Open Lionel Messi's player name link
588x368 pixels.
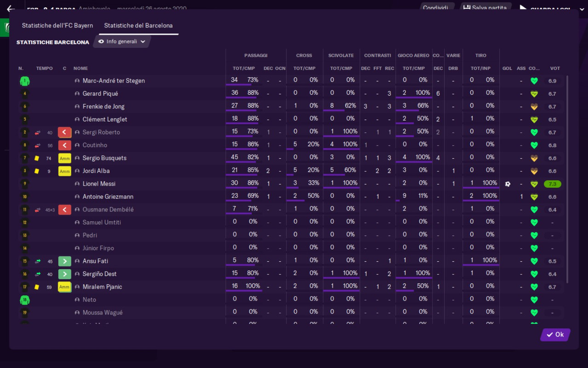coord(99,184)
